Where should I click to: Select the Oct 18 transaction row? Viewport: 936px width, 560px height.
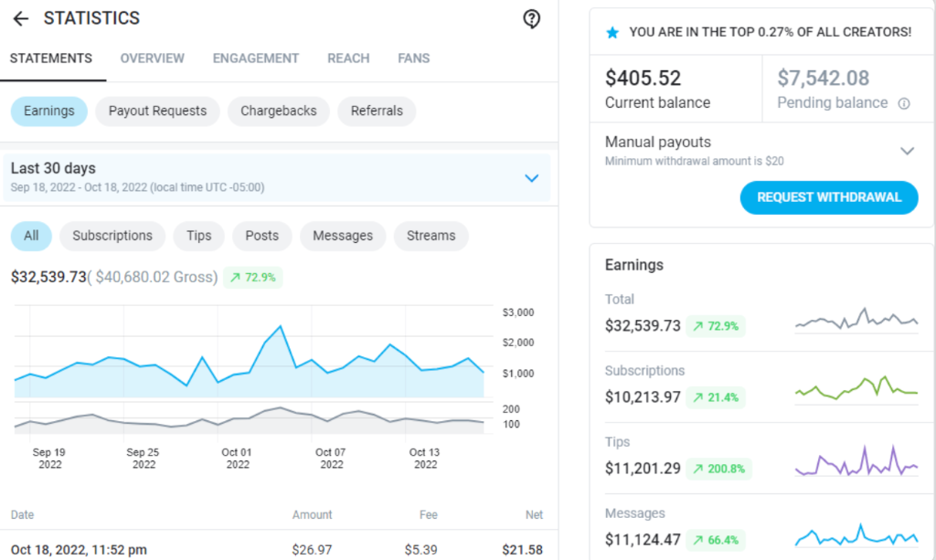[274, 549]
